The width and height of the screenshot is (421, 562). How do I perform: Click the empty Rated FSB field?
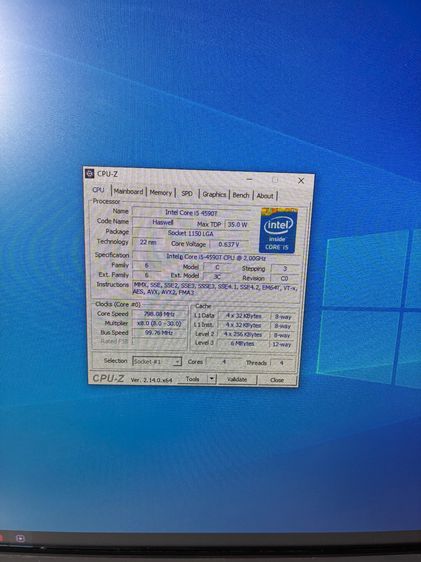159,342
